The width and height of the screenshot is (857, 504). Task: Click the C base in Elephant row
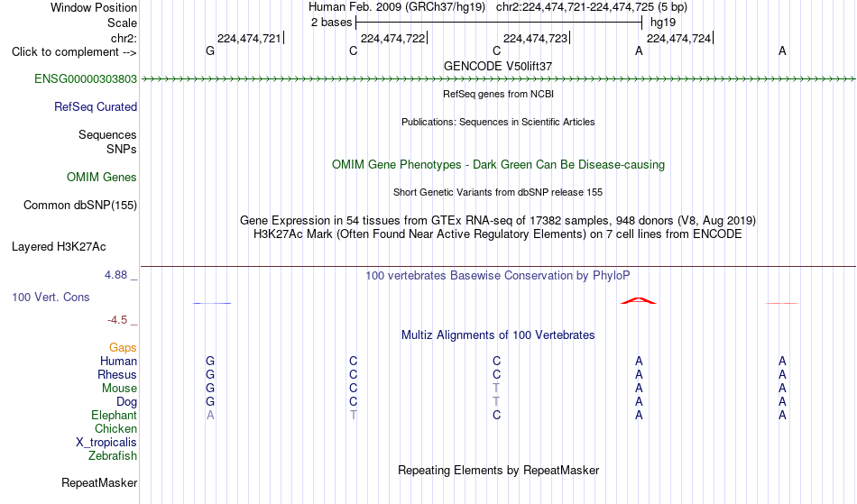pos(496,416)
